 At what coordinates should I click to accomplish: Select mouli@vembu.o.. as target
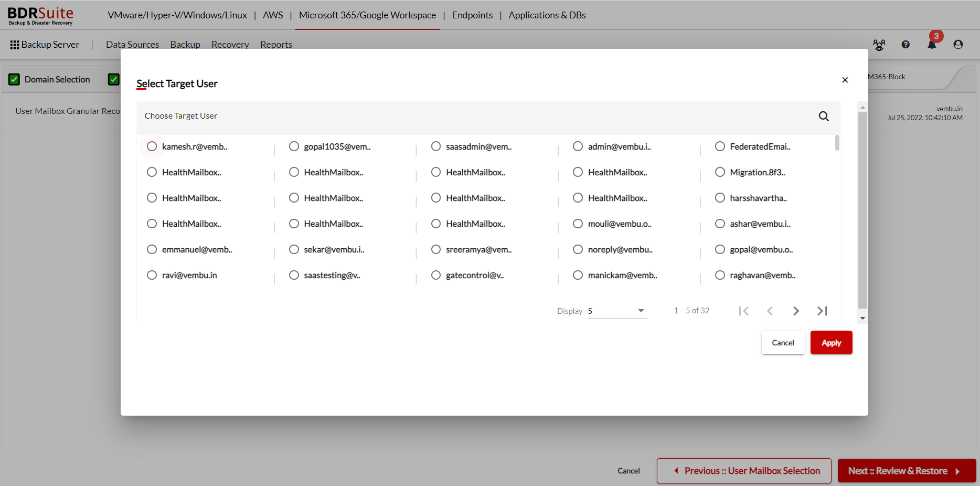click(578, 224)
